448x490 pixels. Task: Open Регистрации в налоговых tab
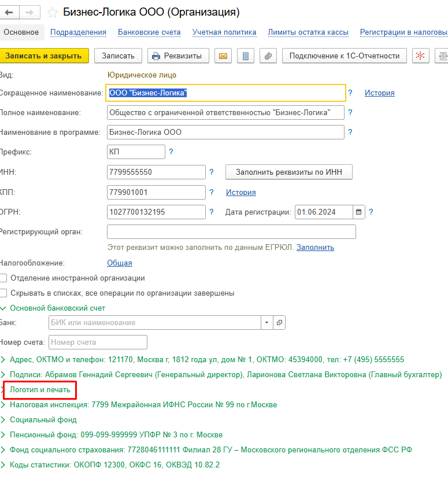pos(404,32)
